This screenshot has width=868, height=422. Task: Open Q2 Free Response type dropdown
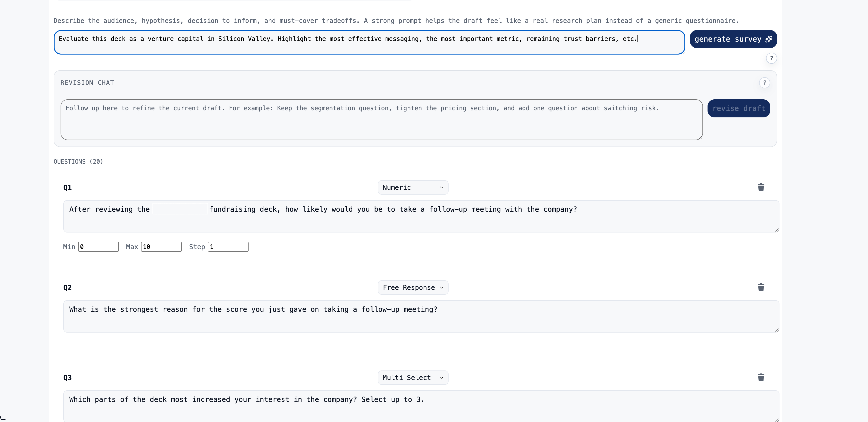413,287
